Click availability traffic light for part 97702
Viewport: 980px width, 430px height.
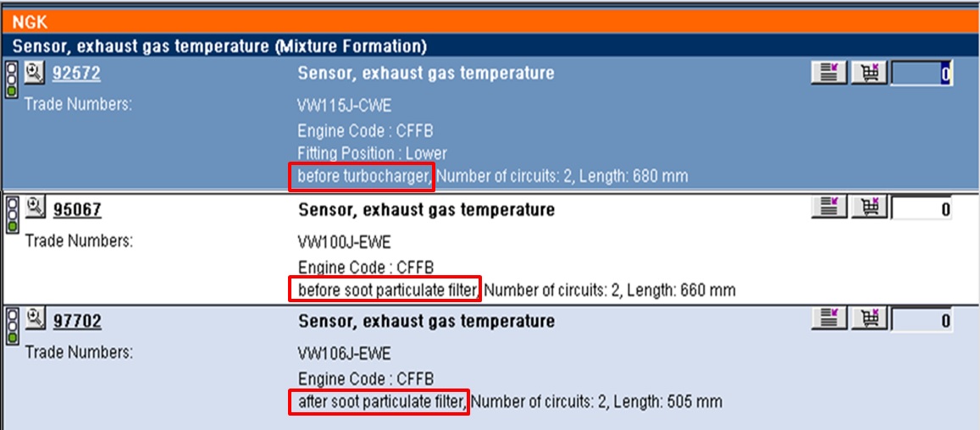pos(13,326)
